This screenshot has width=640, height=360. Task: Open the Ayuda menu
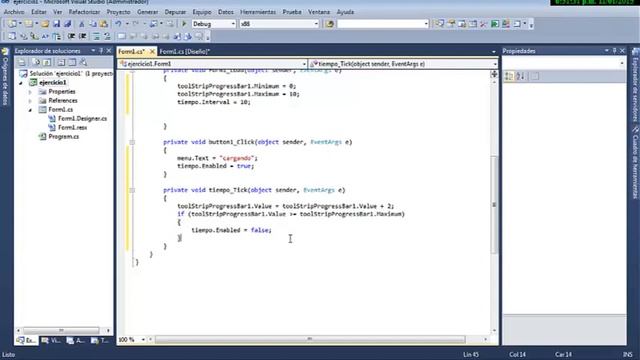point(345,12)
